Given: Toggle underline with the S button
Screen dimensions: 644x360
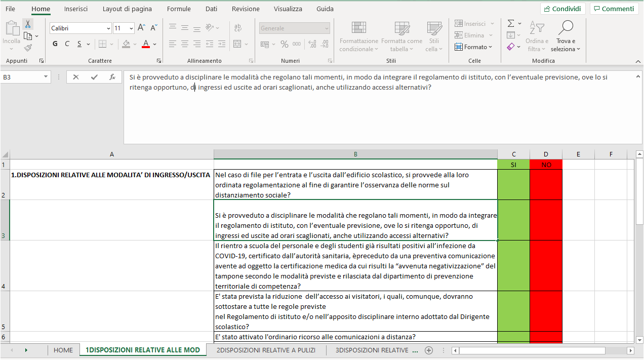Looking at the screenshot, I should click(x=79, y=44).
